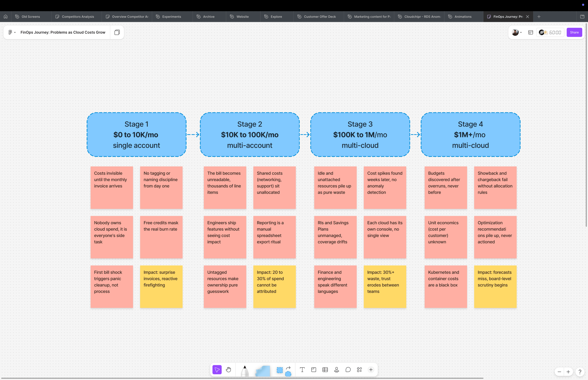
Task: Select the blue Shapes tool
Action: (x=280, y=370)
